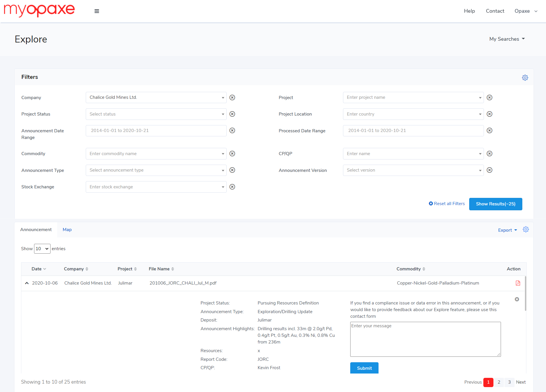
Task: Switch to the Map tab
Action: (x=67, y=230)
